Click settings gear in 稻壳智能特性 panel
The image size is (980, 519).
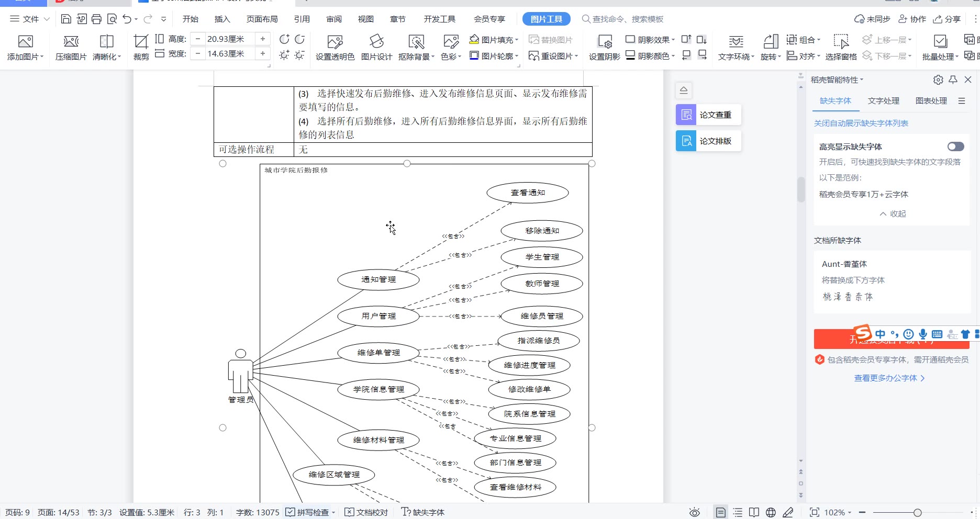click(938, 80)
